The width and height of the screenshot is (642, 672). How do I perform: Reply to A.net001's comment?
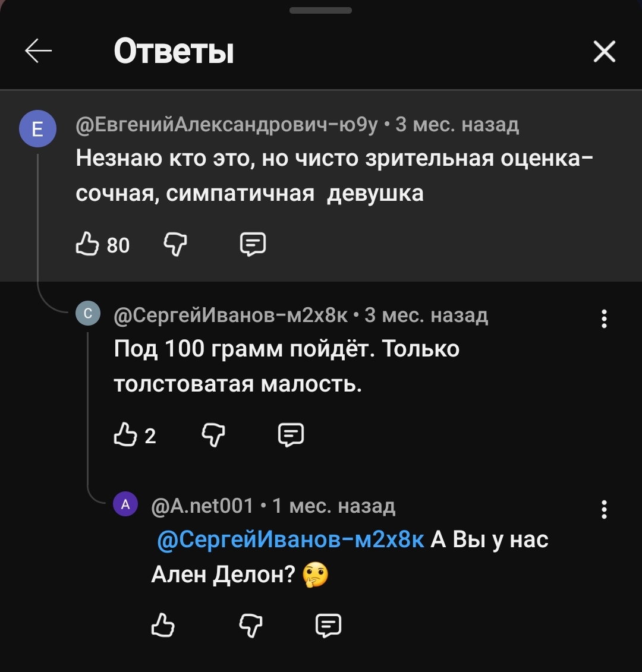[328, 626]
